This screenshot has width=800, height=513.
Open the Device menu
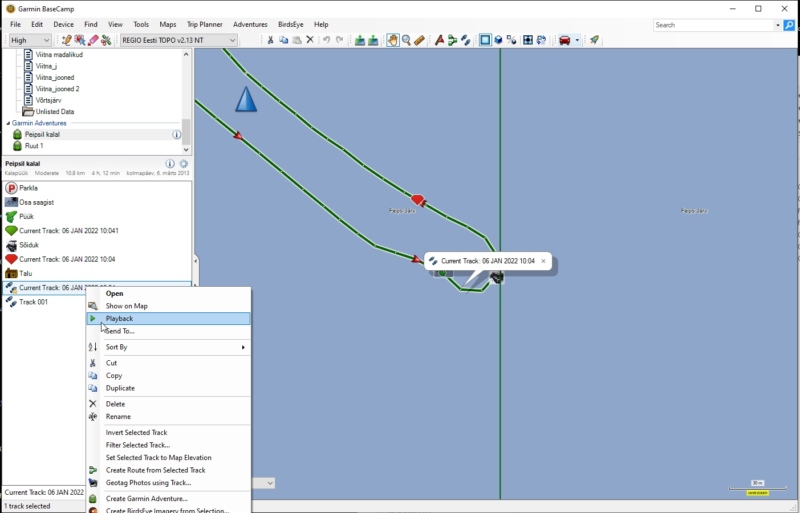pos(63,25)
